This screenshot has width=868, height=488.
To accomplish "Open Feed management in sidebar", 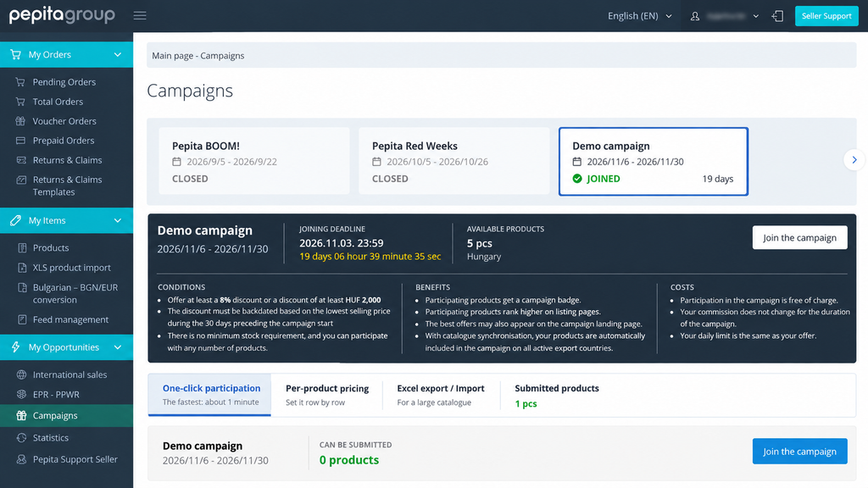I will (x=70, y=319).
